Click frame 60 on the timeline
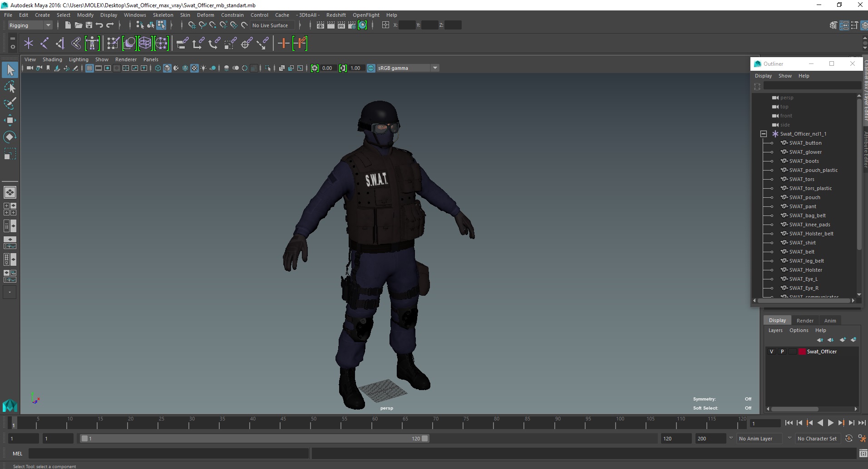This screenshot has width=868, height=469. [375, 423]
